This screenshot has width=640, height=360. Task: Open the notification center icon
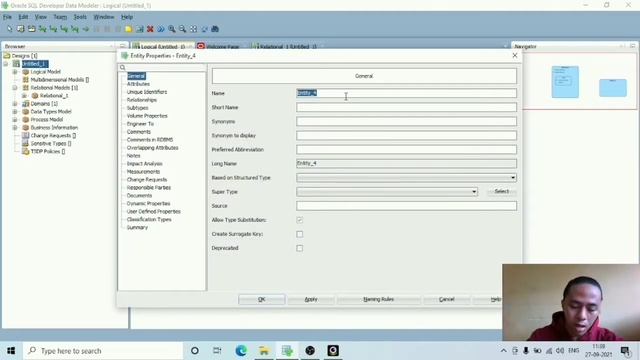pyautogui.click(x=625, y=351)
